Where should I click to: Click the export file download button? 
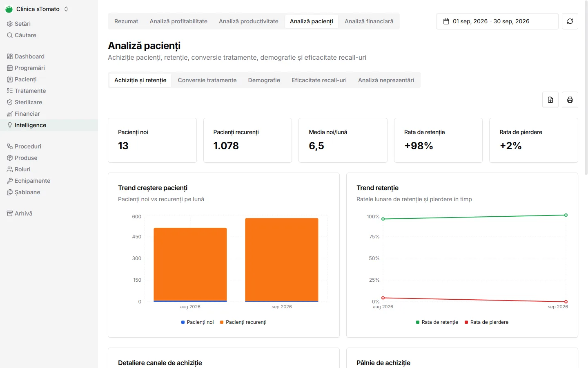click(550, 100)
